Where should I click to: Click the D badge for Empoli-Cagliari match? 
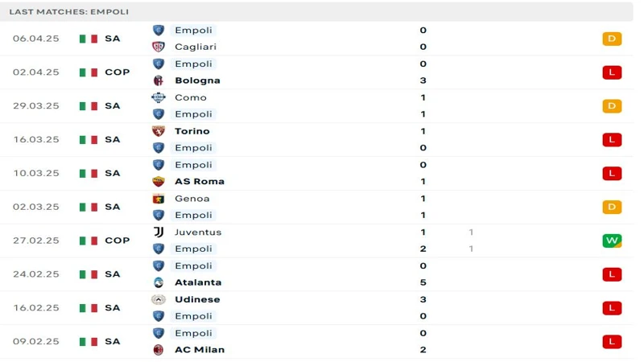click(x=612, y=39)
